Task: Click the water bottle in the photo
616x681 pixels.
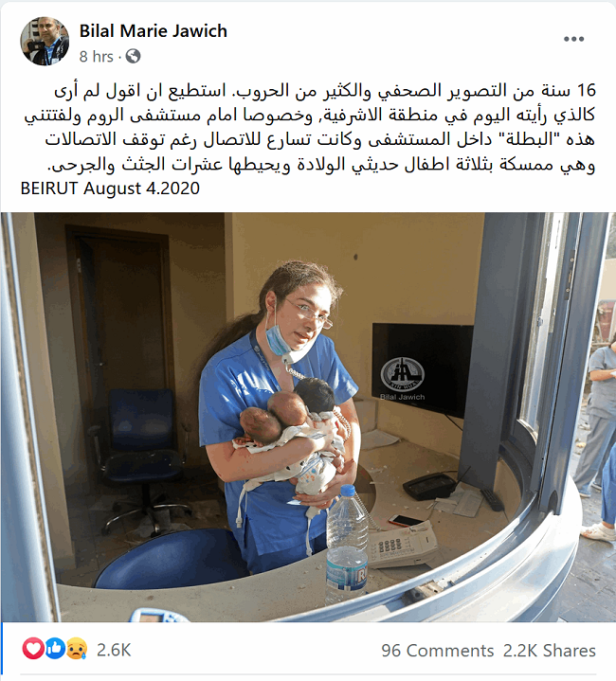Action: click(347, 546)
